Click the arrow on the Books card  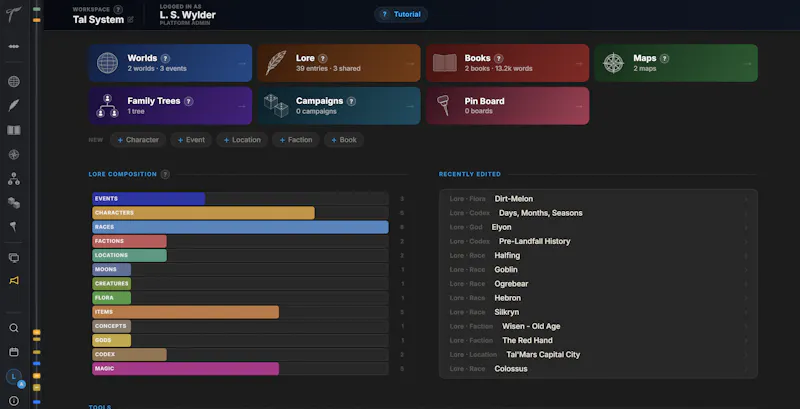point(579,64)
